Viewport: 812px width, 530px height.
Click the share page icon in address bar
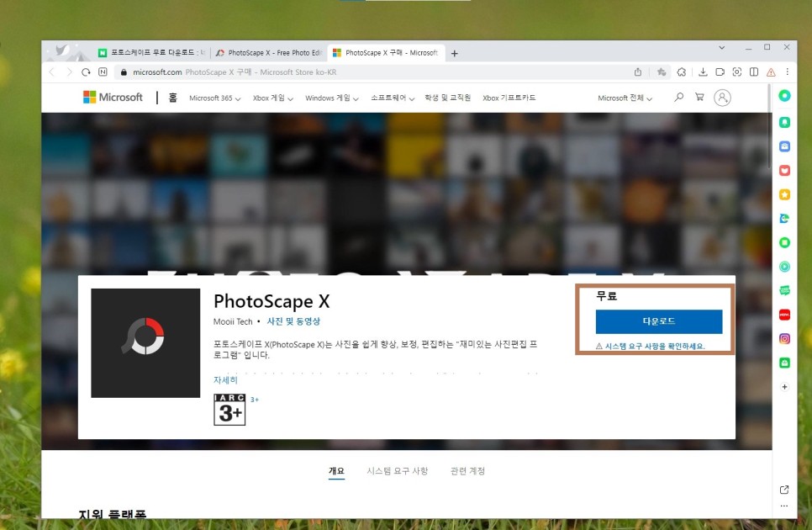tap(637, 72)
